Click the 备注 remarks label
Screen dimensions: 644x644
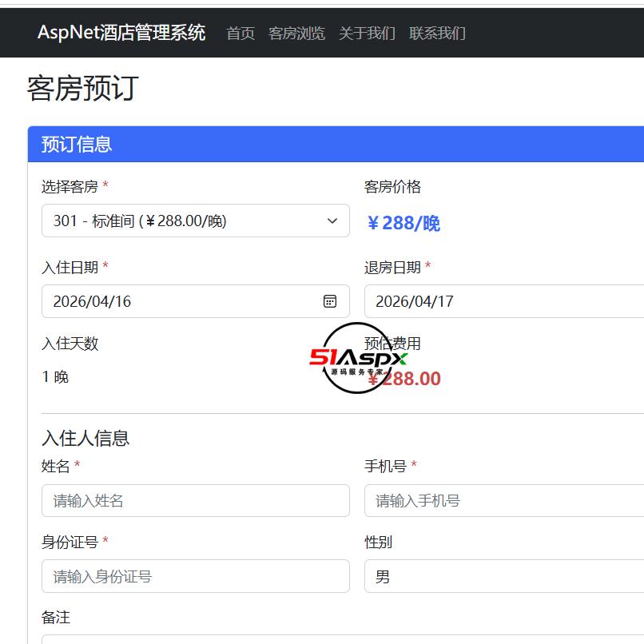56,618
